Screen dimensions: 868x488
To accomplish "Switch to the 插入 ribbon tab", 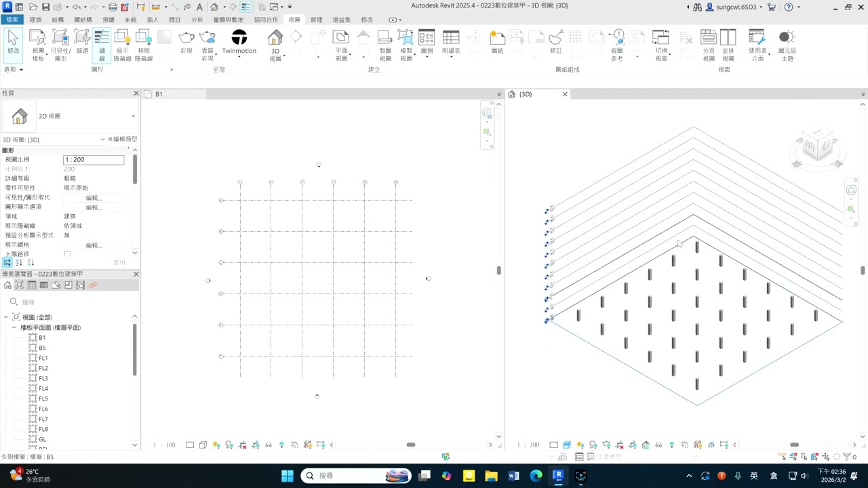I will (153, 20).
